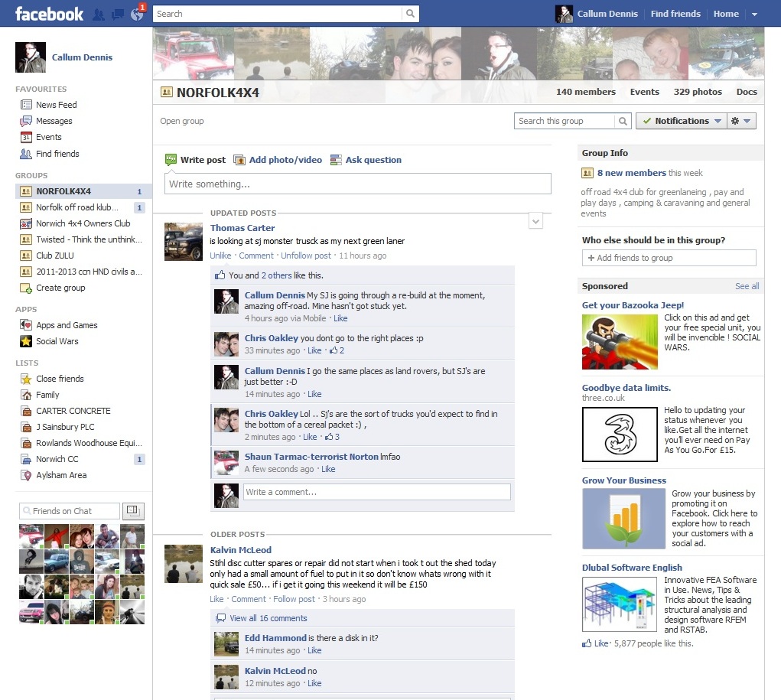Select the NORFOLK4X4 group in sidebar
The image size is (781, 700).
click(x=83, y=191)
